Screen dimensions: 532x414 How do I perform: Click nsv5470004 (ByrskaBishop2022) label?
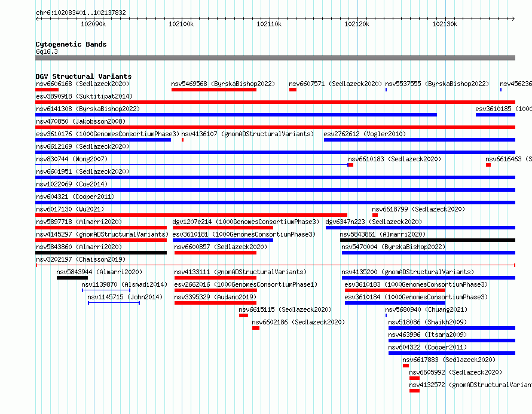click(393, 247)
